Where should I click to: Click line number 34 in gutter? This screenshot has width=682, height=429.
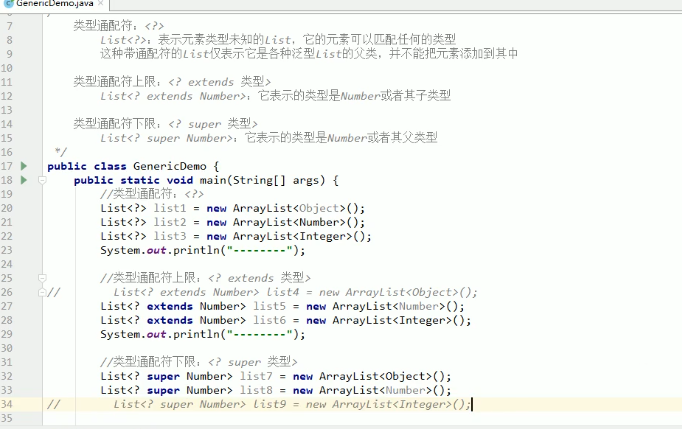click(x=7, y=404)
